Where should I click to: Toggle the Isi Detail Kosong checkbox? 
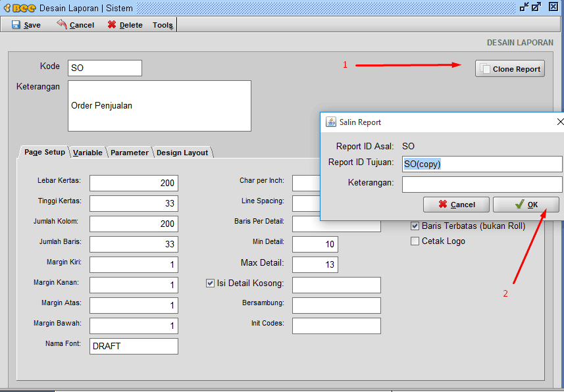coord(211,283)
